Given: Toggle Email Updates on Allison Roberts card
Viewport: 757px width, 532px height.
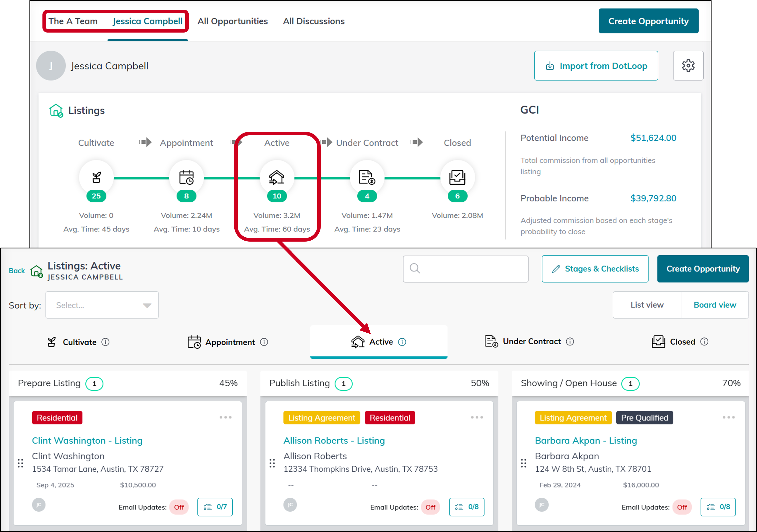Looking at the screenshot, I should coord(430,507).
